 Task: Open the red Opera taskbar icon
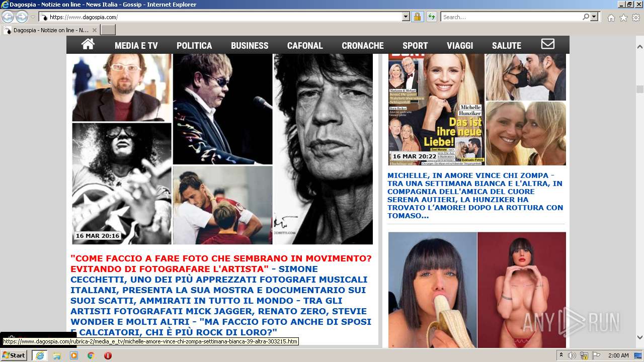pyautogui.click(x=108, y=355)
